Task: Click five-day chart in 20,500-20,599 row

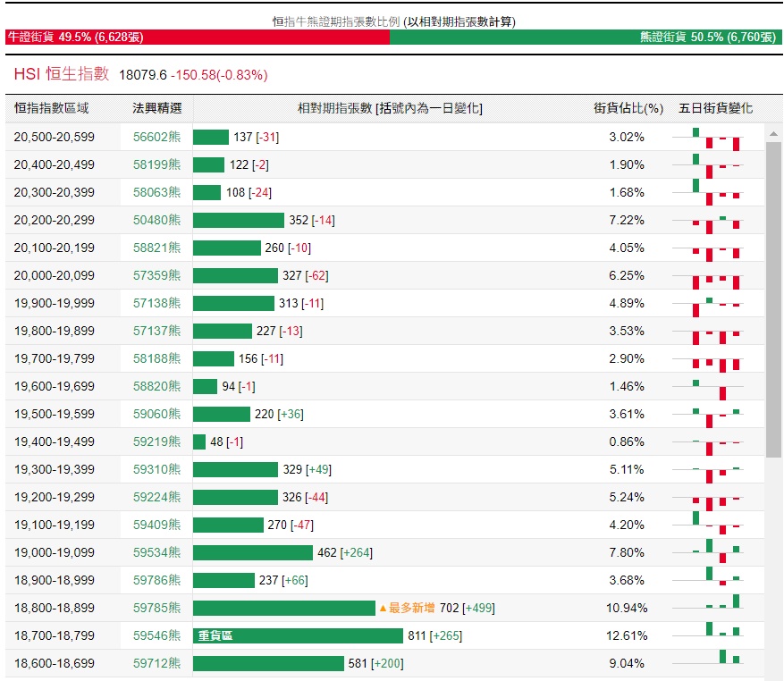Action: click(708, 139)
